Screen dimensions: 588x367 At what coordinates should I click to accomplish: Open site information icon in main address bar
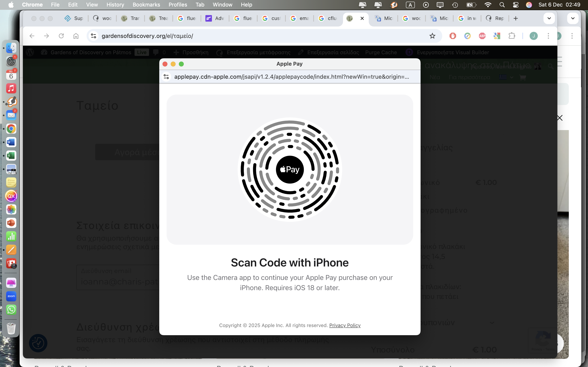[x=94, y=36]
